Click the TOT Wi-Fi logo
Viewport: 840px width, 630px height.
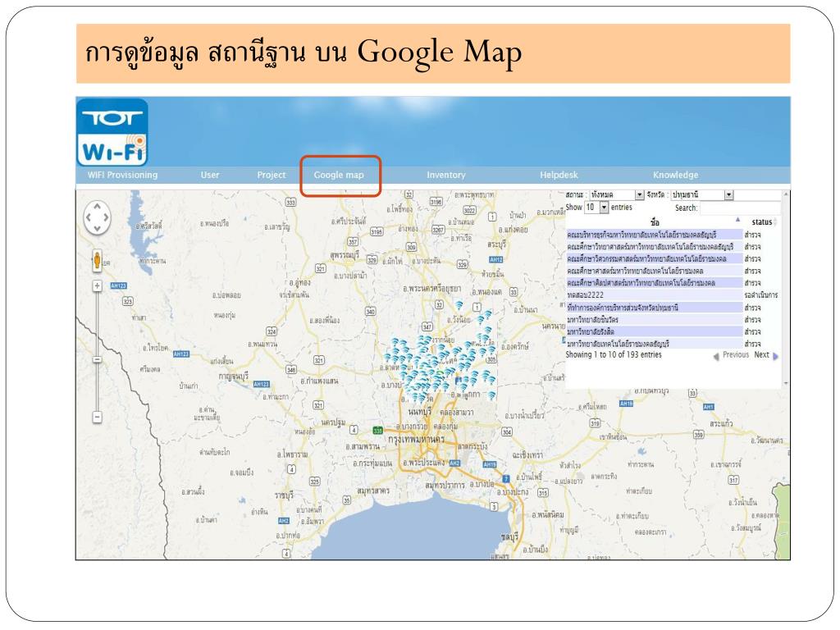(112, 132)
